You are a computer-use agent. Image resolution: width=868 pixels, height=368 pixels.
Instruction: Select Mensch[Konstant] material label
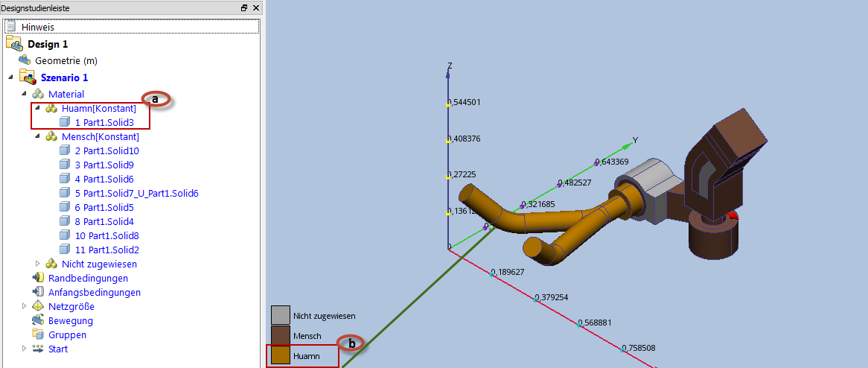pos(100,136)
